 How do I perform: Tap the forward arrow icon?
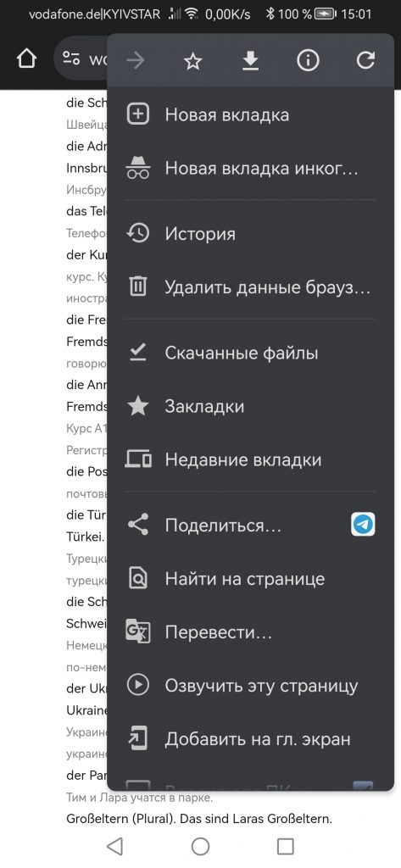click(x=135, y=60)
